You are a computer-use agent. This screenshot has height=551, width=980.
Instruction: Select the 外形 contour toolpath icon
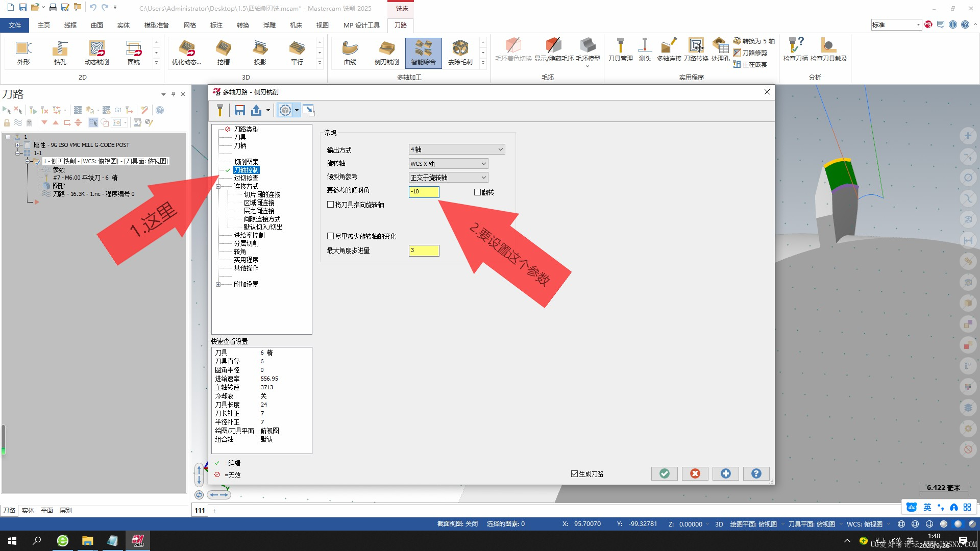pos(23,53)
